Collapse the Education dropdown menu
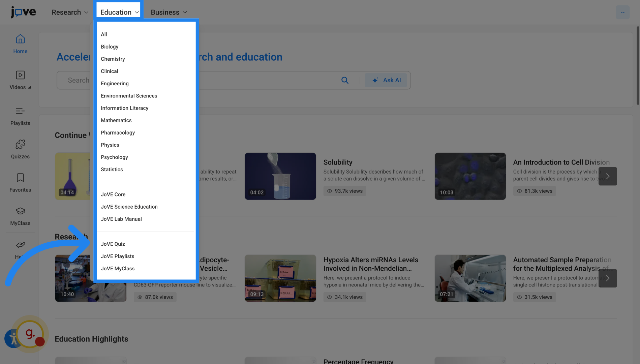Screen dimensions: 640x364 [119, 12]
